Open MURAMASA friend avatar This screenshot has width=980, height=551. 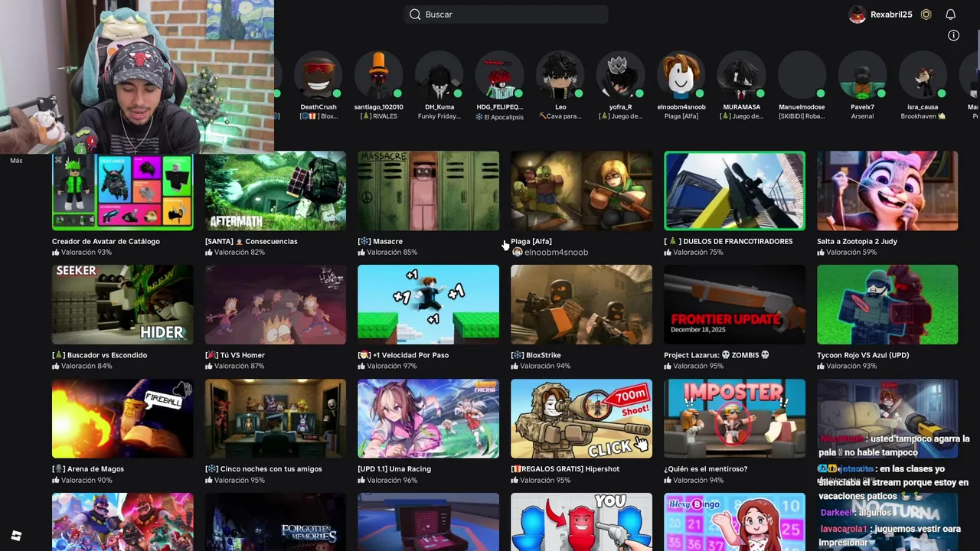coord(741,75)
